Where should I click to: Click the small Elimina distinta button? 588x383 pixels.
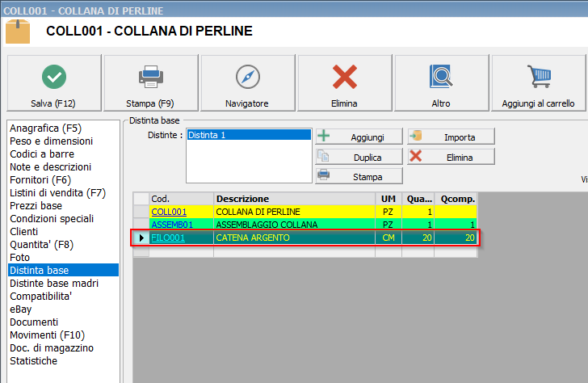pyautogui.click(x=451, y=157)
